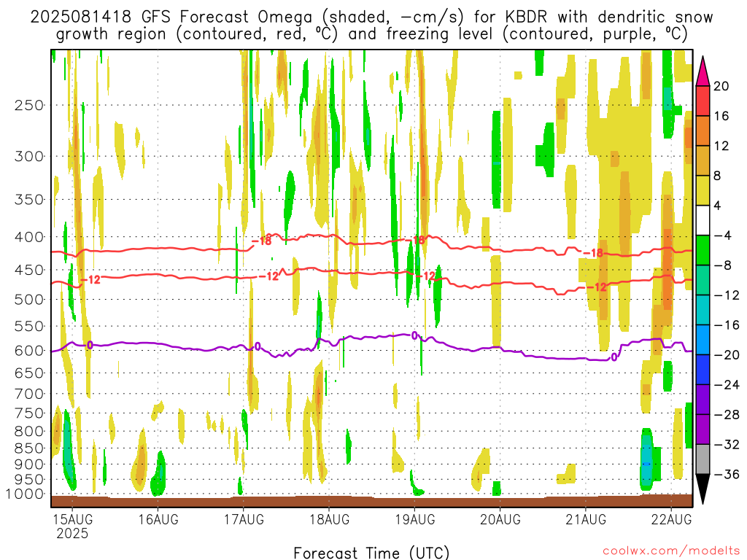
Task: Click the colorbar value 8 label
Action: click(x=717, y=176)
